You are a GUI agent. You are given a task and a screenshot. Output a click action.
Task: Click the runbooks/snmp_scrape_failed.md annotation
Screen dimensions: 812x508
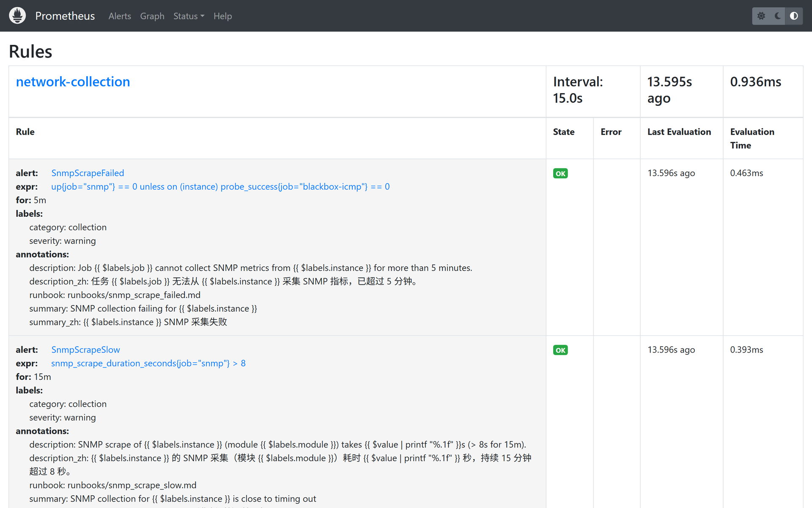click(x=134, y=295)
